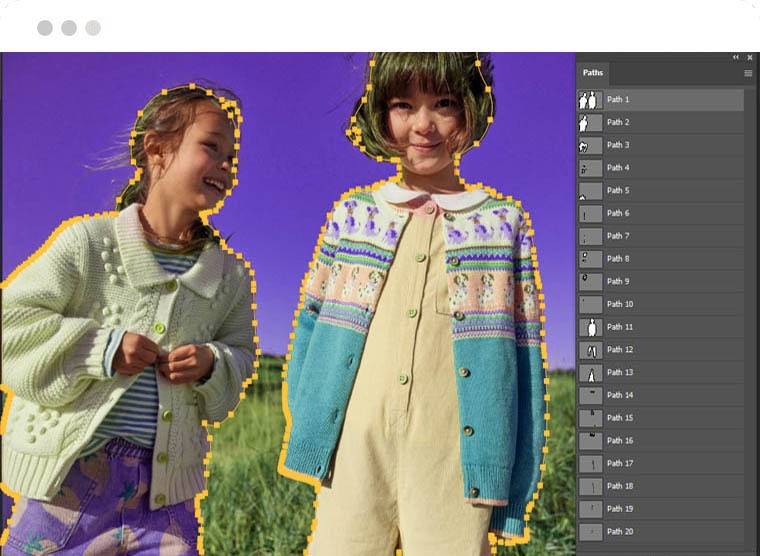Select Path 8 by its name
The width and height of the screenshot is (760, 556).
coord(619,259)
